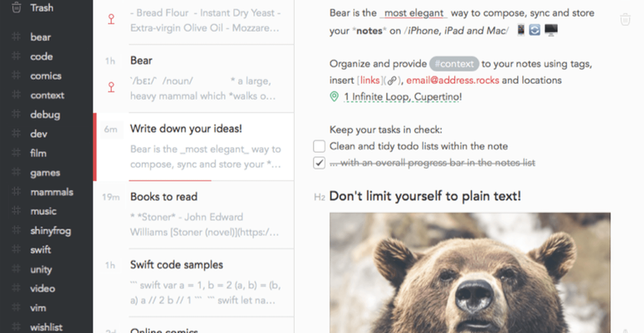Click the red pin icon on Bear note
This screenshot has height=333, width=644.
(111, 87)
